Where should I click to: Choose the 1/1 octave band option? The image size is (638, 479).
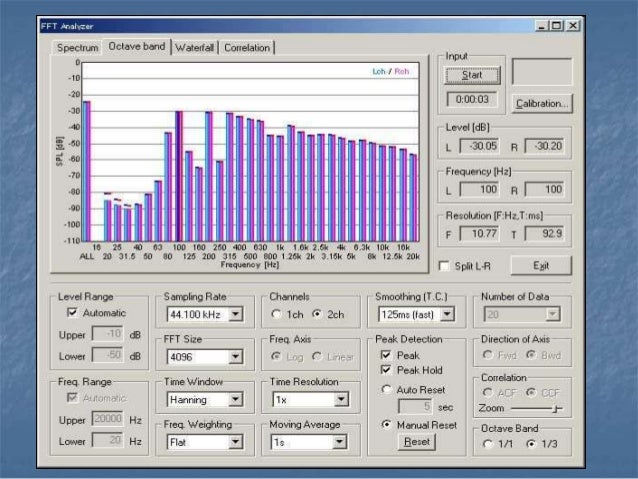(488, 446)
